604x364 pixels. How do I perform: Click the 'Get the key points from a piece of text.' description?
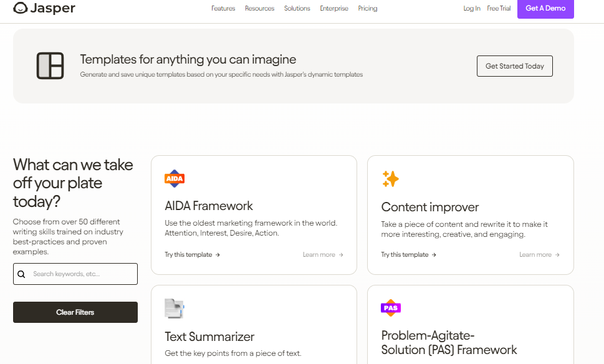click(233, 353)
